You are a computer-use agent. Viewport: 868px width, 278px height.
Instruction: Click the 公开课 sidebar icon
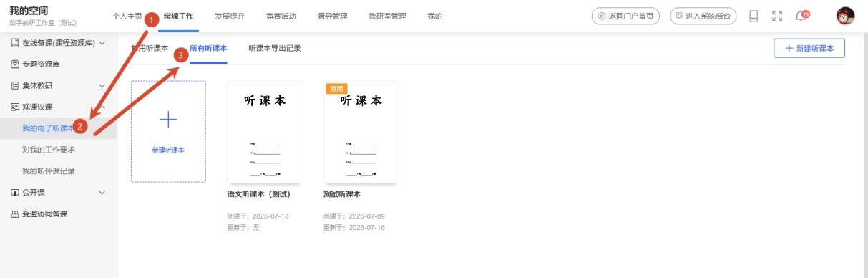tap(14, 192)
